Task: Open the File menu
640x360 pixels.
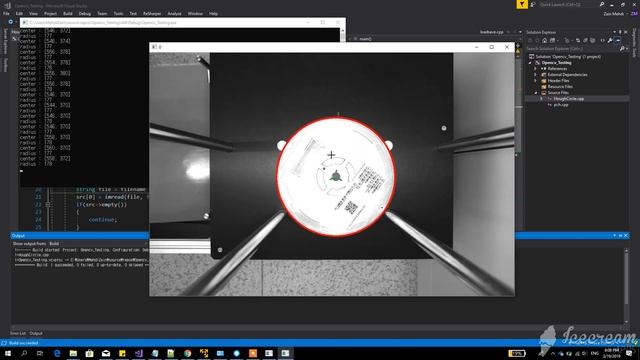Action: 6,13
